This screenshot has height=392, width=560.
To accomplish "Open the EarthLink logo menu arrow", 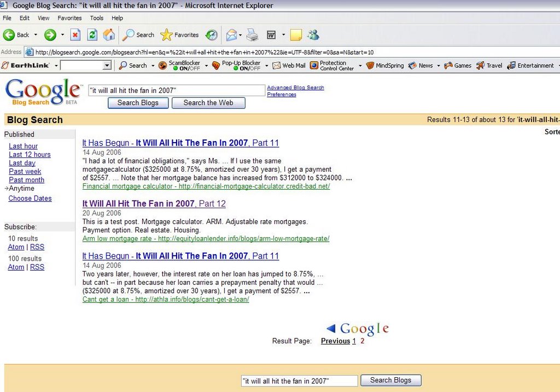I will (x=56, y=66).
